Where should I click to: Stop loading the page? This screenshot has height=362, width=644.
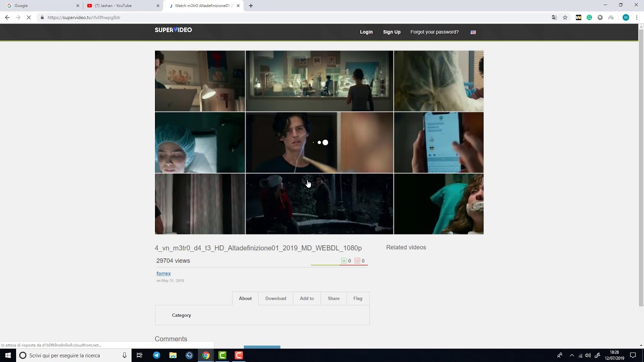(29, 17)
